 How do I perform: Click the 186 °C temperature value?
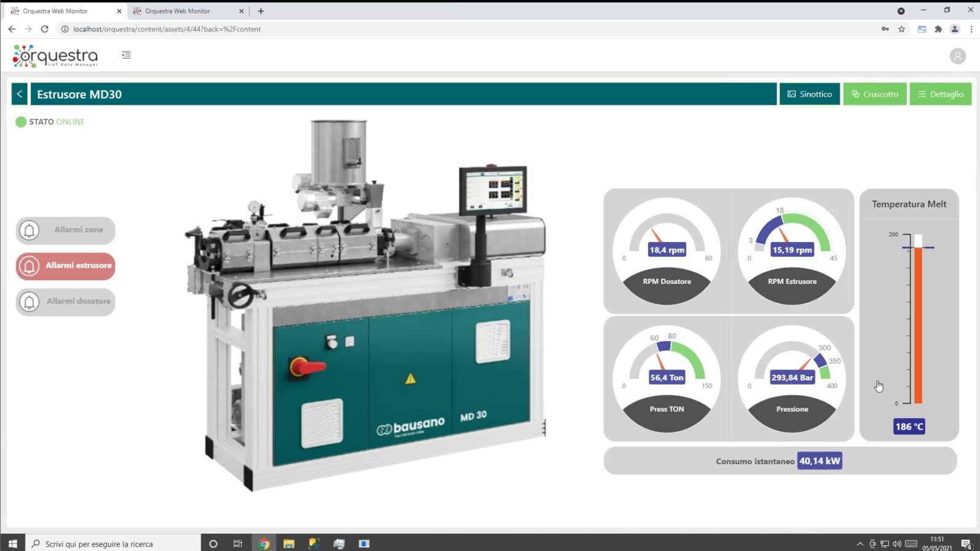(909, 427)
